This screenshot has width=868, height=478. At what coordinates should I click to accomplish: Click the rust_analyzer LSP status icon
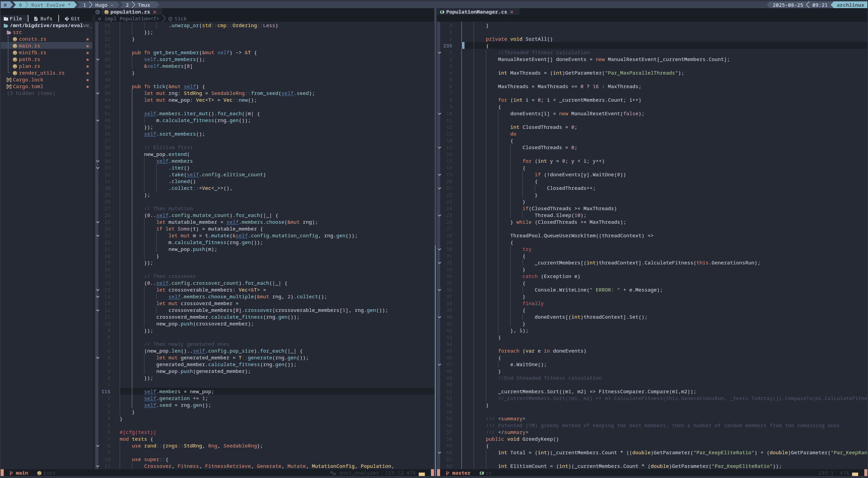(x=333, y=473)
